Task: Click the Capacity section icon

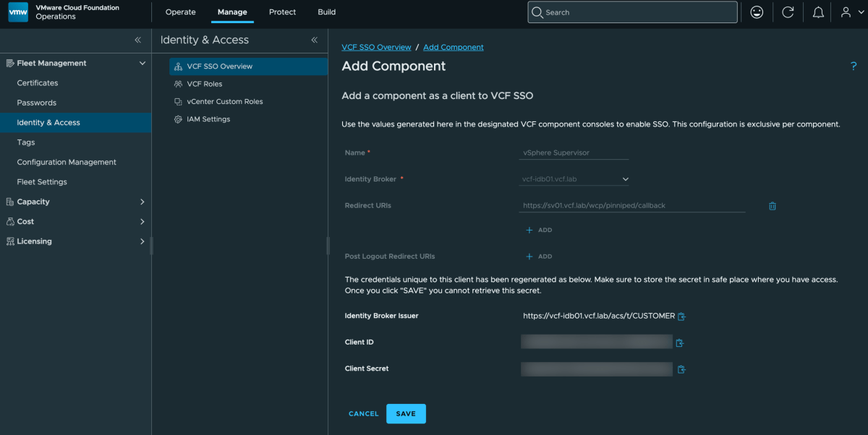Action: pyautogui.click(x=10, y=202)
